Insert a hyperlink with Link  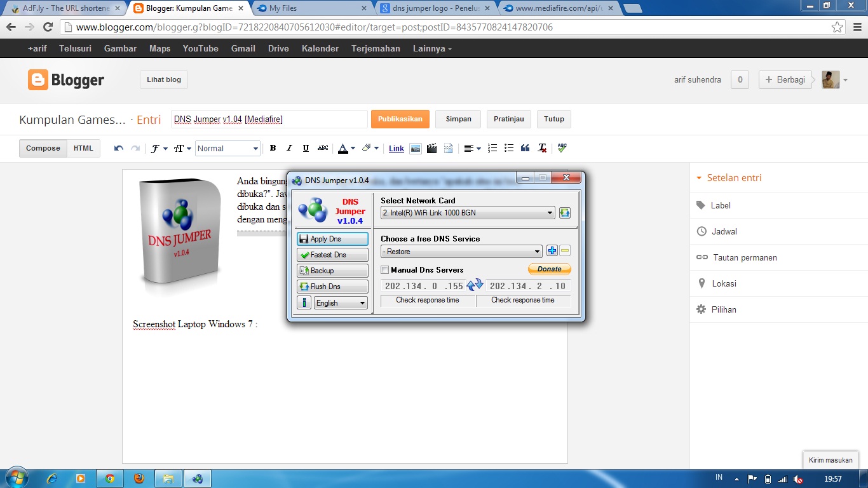click(397, 148)
